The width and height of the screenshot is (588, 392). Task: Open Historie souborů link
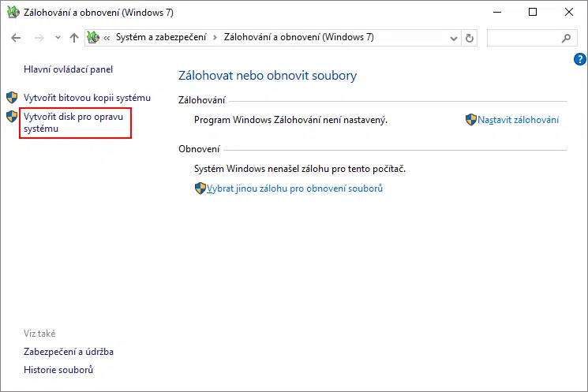58,370
